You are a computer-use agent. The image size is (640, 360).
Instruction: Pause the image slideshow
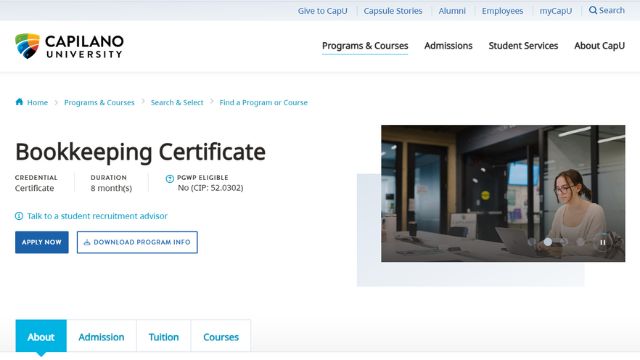[x=602, y=242]
